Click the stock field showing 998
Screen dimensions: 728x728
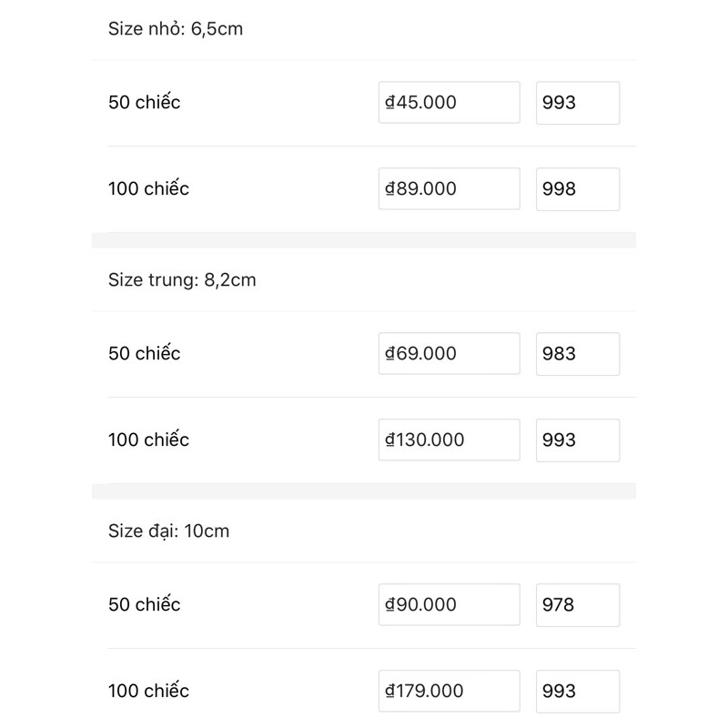click(578, 189)
